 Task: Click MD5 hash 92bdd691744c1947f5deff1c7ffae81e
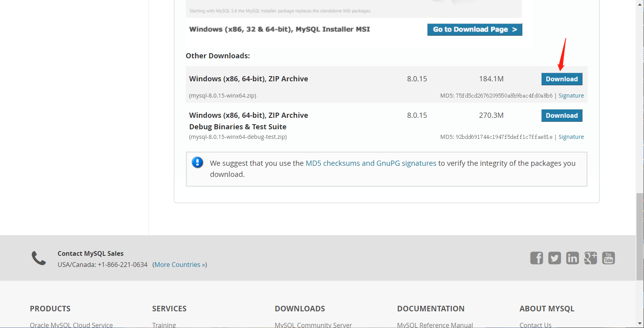pos(504,137)
